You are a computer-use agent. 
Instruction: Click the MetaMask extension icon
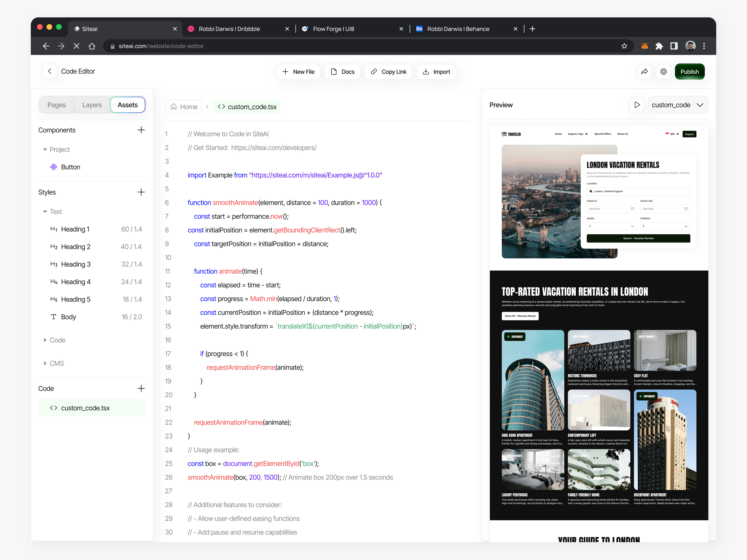tap(644, 46)
